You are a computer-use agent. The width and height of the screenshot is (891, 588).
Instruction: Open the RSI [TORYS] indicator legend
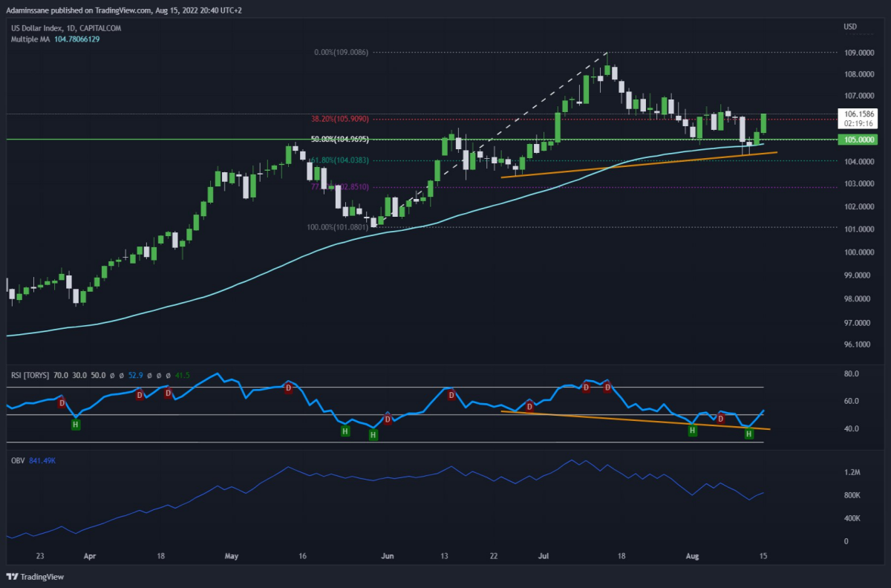29,376
